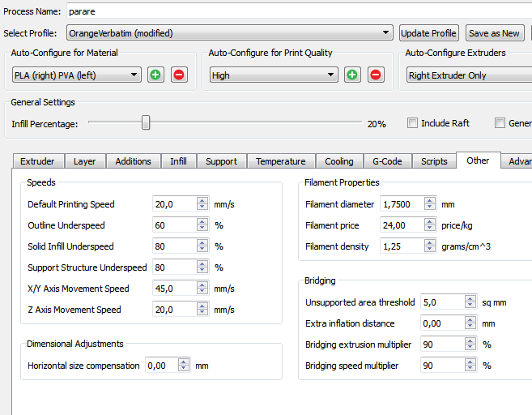Click the Save as New button
This screenshot has height=415, width=532.
[494, 33]
